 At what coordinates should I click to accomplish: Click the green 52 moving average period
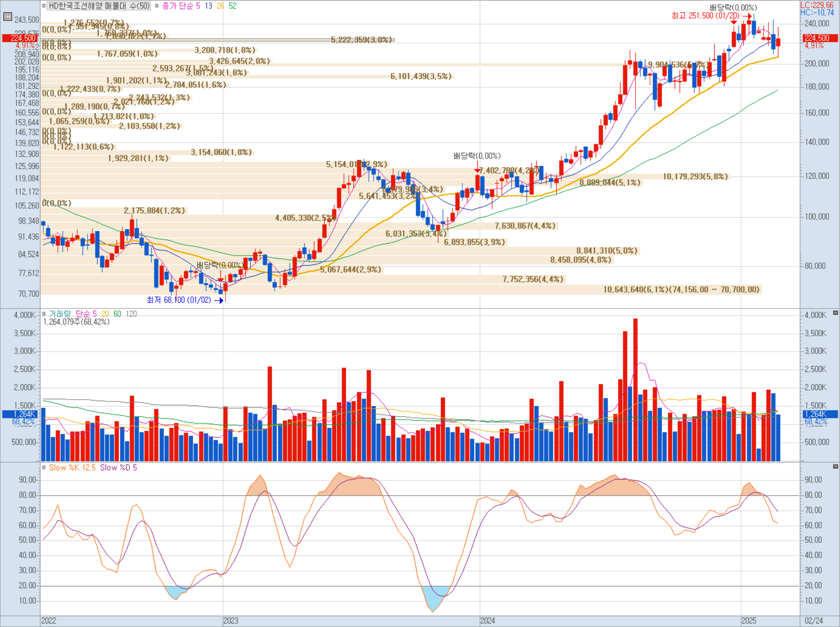232,6
